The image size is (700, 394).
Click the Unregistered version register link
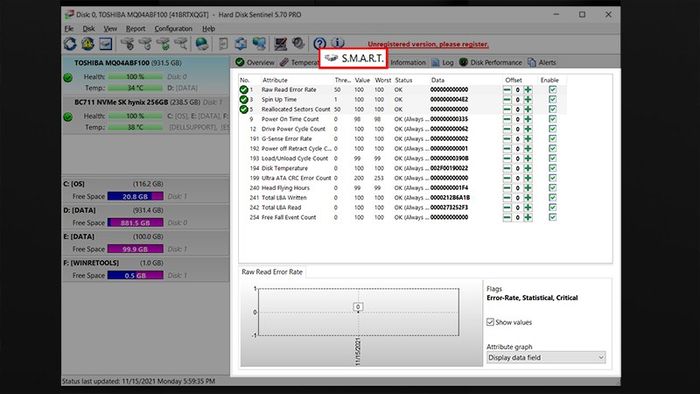pyautogui.click(x=428, y=44)
